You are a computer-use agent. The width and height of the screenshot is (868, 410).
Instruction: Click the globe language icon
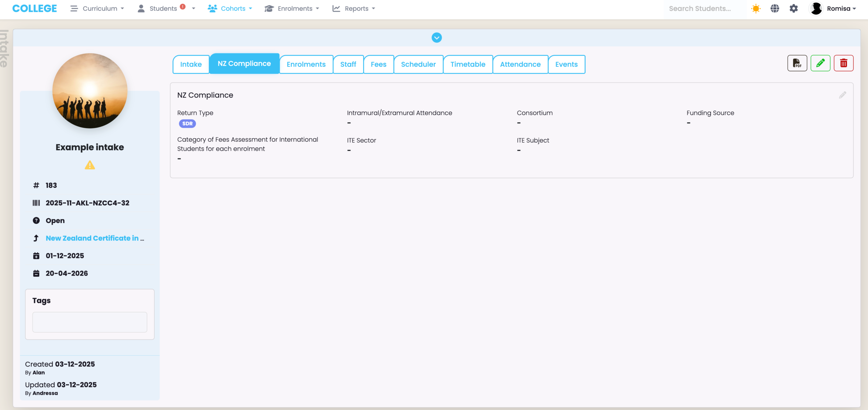(775, 8)
